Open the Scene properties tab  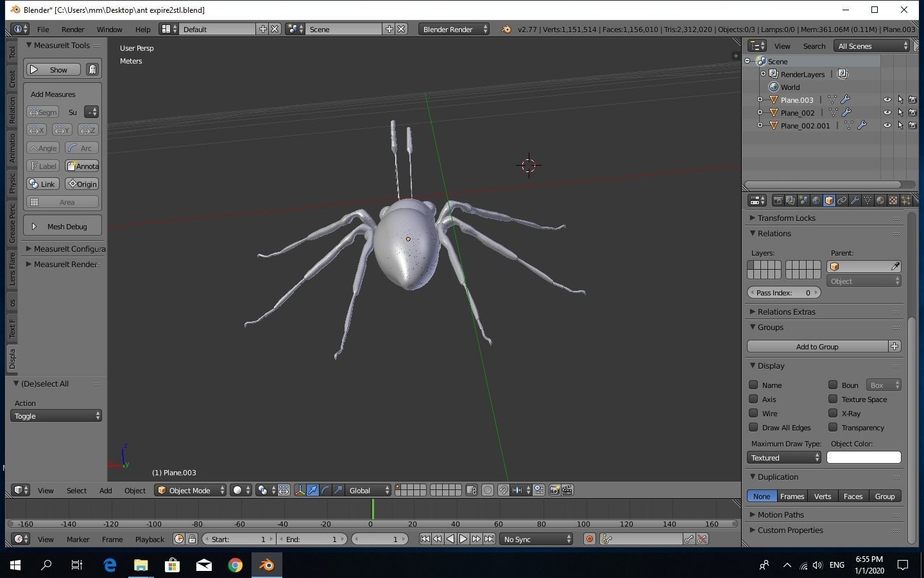pos(803,200)
